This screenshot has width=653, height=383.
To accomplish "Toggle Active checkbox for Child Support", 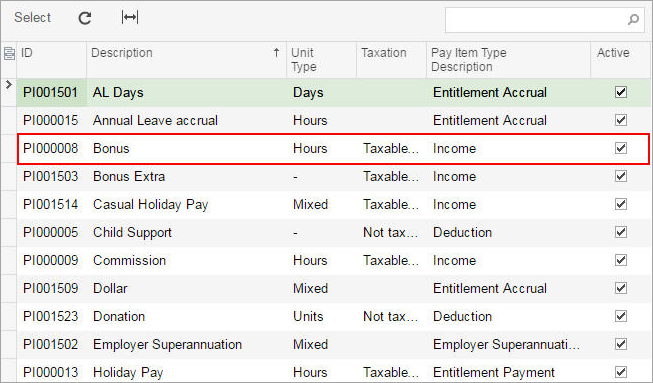I will [x=621, y=232].
